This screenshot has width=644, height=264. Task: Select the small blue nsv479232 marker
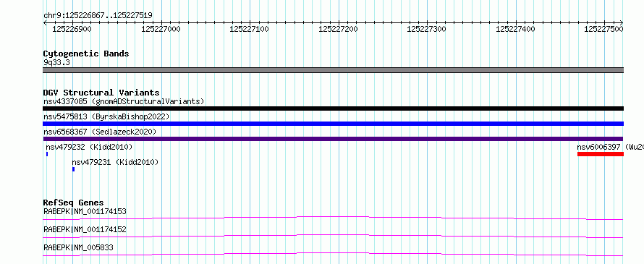[x=47, y=154]
